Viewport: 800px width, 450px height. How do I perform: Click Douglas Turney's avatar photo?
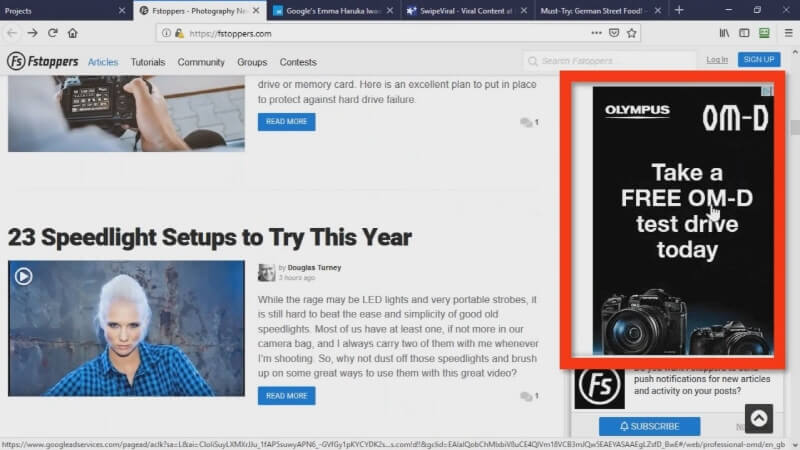point(266,272)
